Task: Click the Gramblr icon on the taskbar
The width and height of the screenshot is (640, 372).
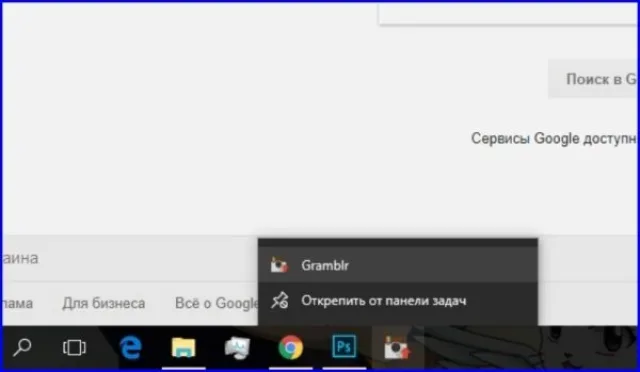Action: (x=397, y=348)
